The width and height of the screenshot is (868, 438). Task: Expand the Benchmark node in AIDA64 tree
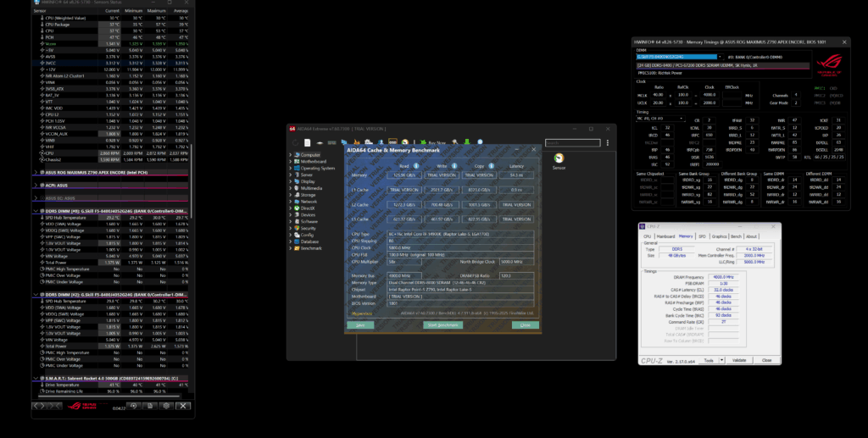coord(291,248)
